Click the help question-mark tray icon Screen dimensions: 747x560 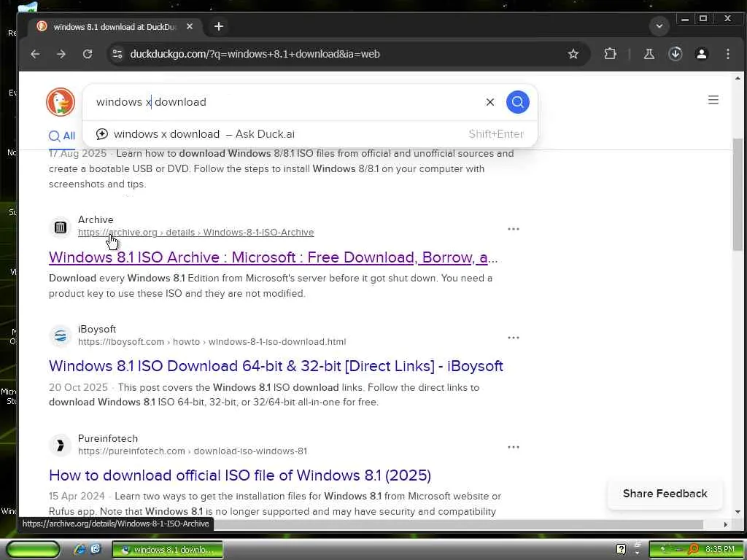[622, 550]
